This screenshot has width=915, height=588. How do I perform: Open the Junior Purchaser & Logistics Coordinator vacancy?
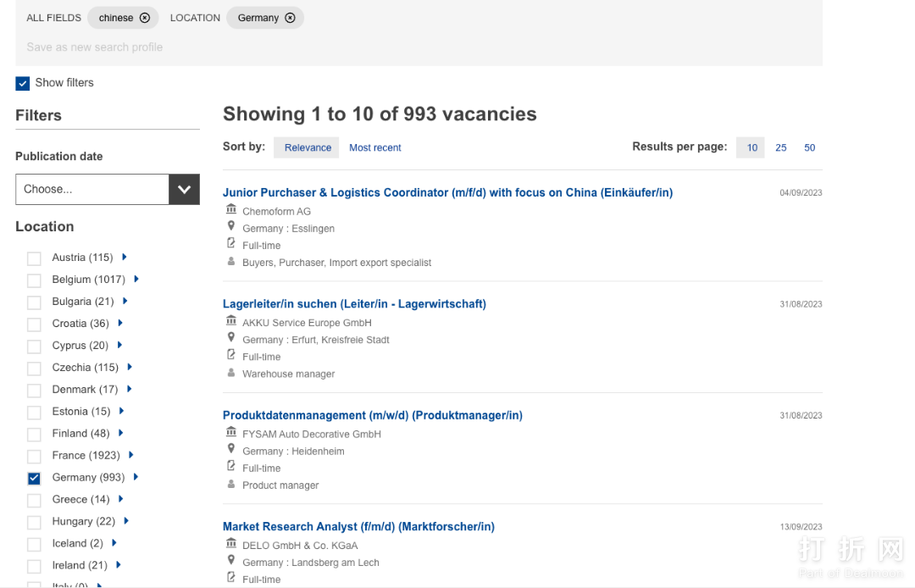click(x=447, y=192)
